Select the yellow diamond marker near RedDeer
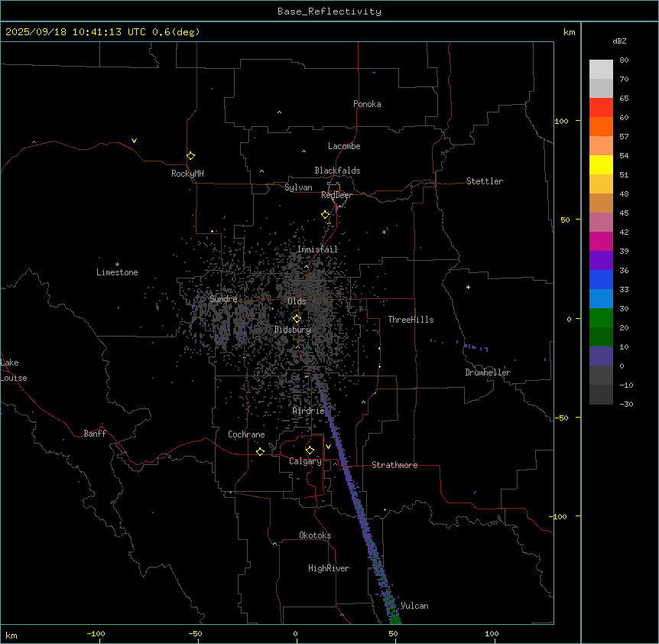The height and width of the screenshot is (644, 659). pos(325,215)
